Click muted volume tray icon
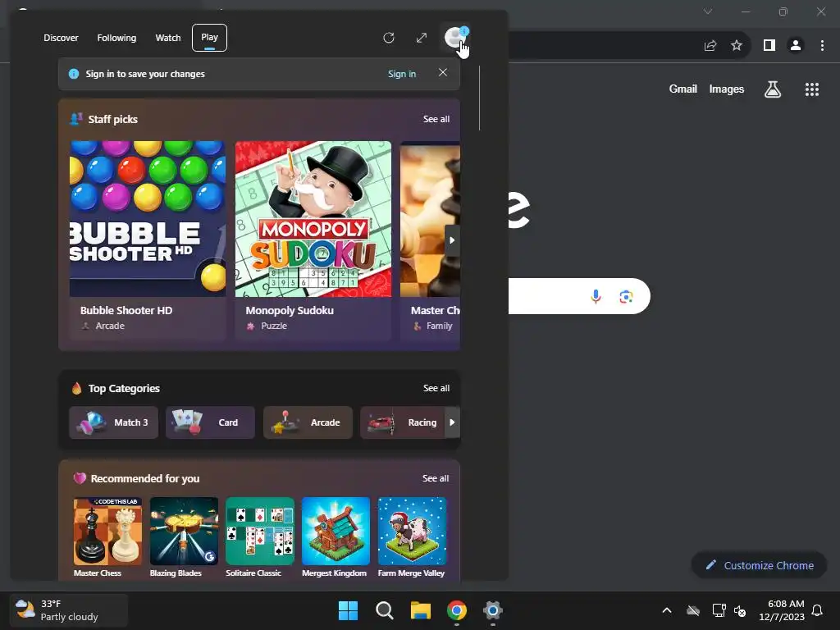This screenshot has height=630, width=840. click(741, 610)
